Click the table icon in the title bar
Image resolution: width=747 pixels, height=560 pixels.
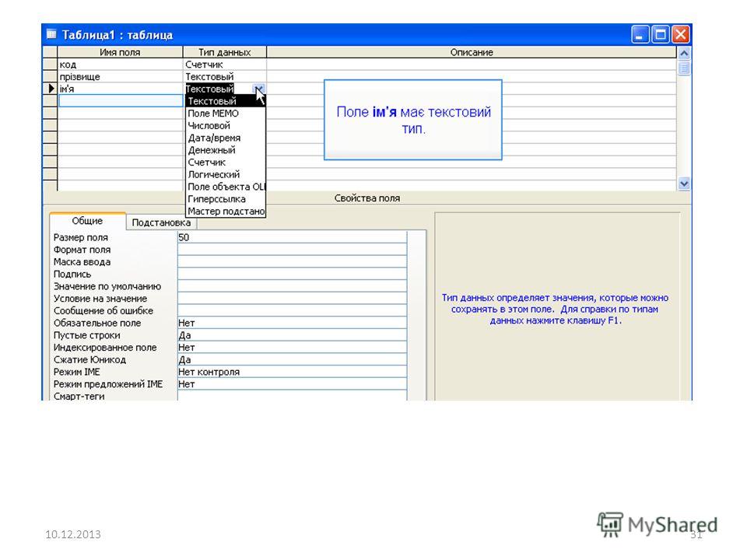click(51, 34)
